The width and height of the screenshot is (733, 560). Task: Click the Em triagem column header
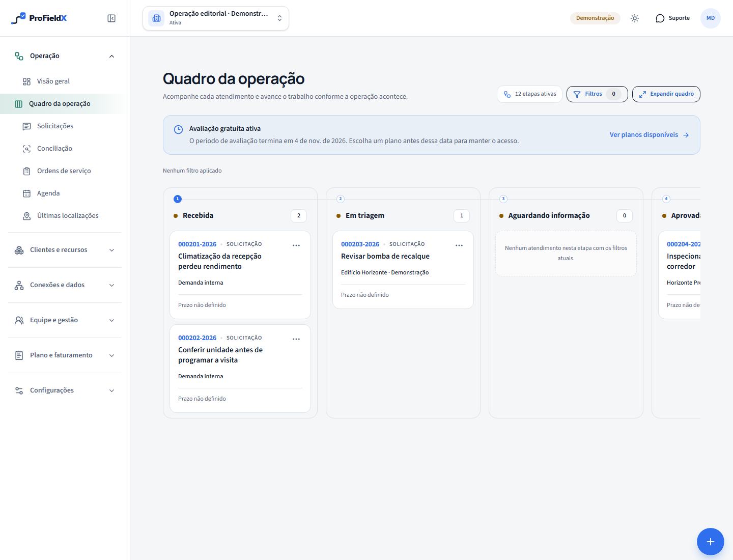[x=365, y=216]
